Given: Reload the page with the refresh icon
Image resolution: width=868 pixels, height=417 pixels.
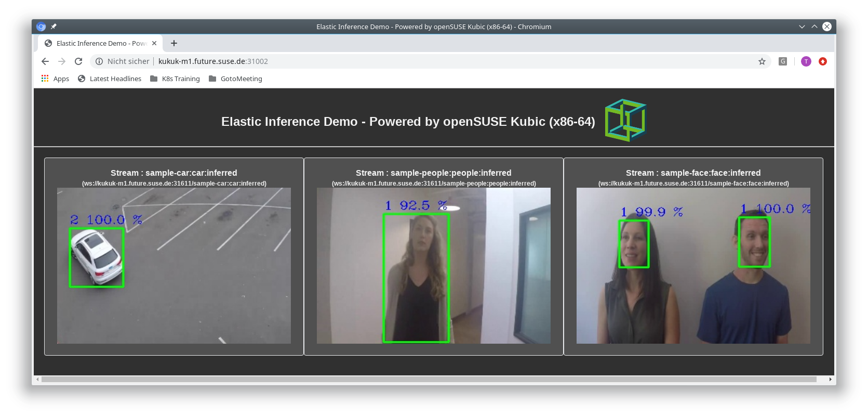Looking at the screenshot, I should (78, 61).
